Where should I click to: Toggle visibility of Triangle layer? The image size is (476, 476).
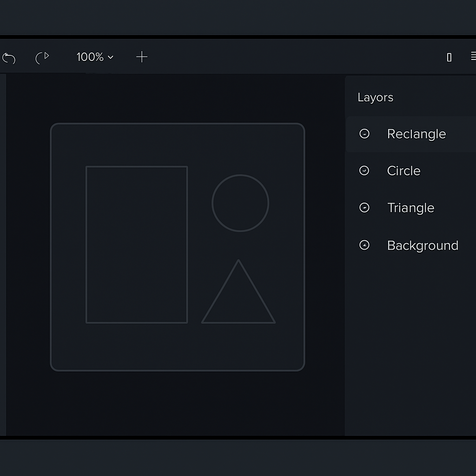tap(364, 208)
